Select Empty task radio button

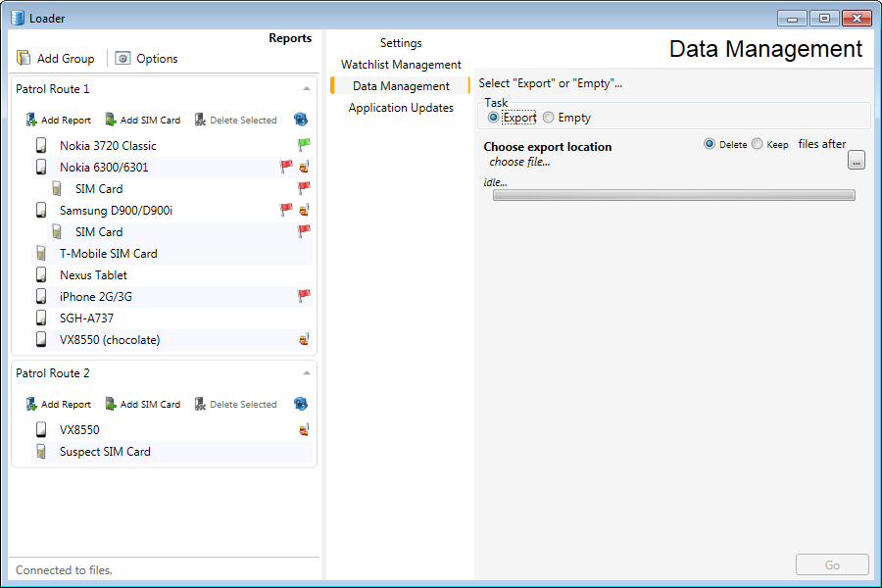[x=549, y=117]
